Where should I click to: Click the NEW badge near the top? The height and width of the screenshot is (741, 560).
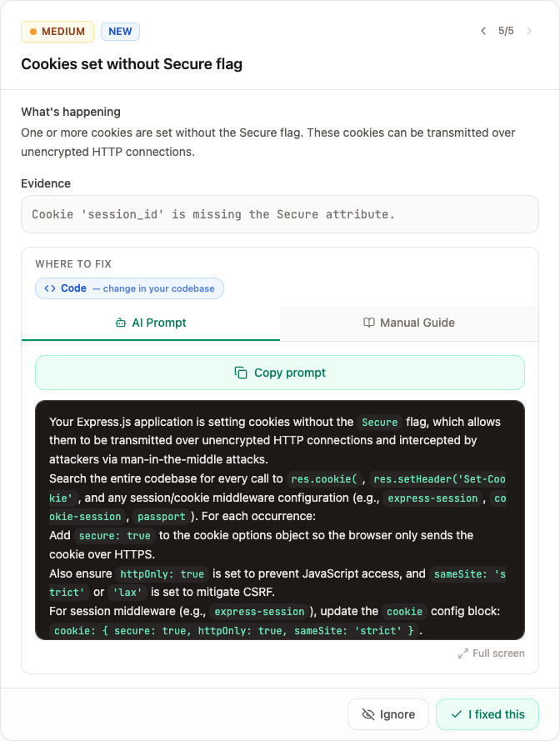pos(120,31)
